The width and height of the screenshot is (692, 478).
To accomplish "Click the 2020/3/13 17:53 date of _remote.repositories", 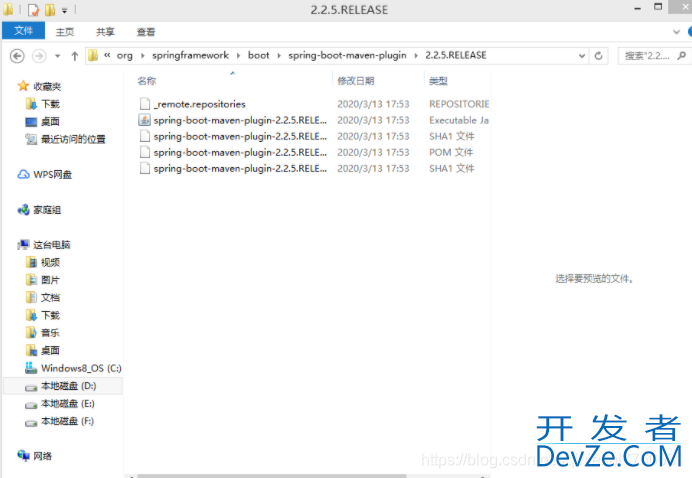I will tap(373, 104).
